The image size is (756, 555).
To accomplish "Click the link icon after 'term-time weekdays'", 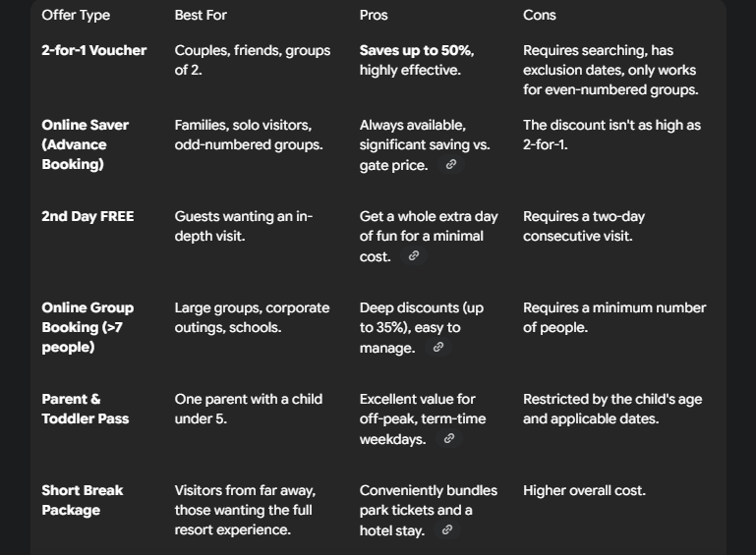I will [x=449, y=439].
